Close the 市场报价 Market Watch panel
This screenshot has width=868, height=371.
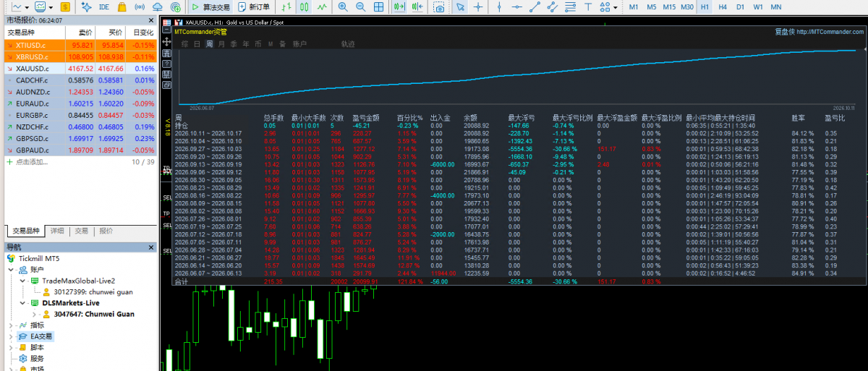tap(150, 20)
